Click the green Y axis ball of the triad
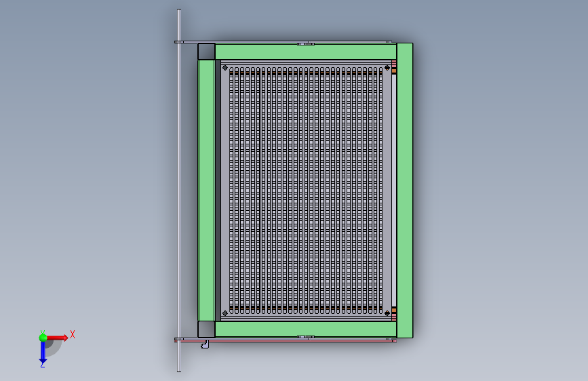The height and width of the screenshot is (381, 588). tap(43, 338)
